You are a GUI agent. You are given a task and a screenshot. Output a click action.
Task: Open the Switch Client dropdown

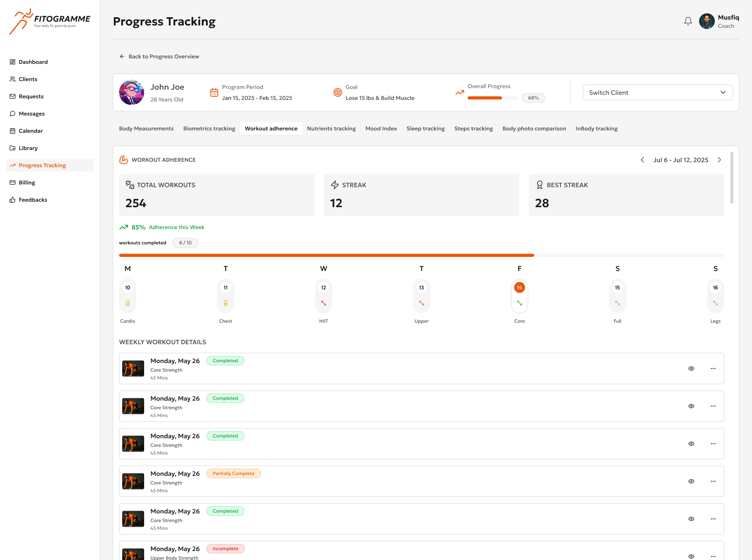pos(658,92)
